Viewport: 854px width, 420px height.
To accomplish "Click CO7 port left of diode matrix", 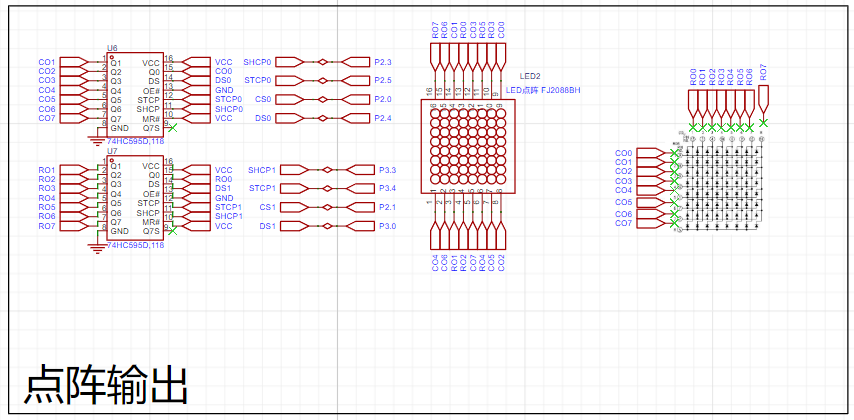I will (x=650, y=223).
